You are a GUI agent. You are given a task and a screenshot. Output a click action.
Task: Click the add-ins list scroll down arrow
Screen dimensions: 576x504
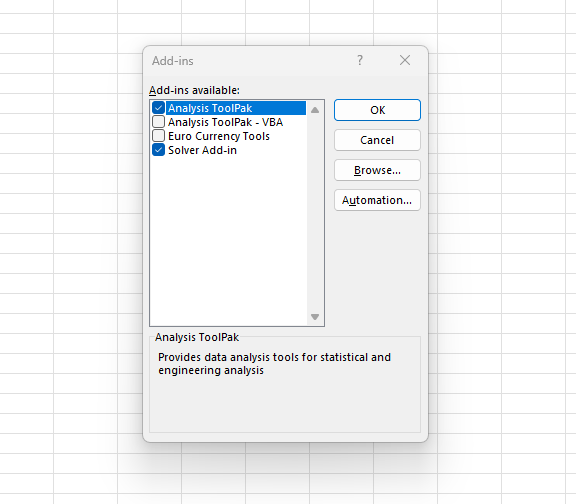315,317
